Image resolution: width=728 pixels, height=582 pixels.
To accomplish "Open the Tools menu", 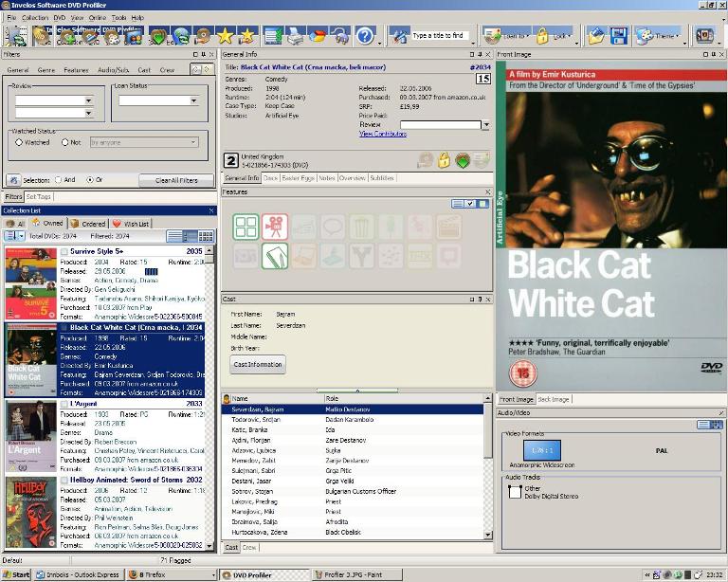I will coord(118,18).
